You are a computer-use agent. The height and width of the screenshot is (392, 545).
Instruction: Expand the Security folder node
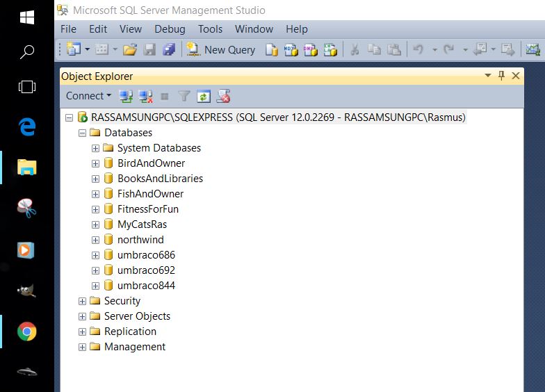tap(82, 301)
